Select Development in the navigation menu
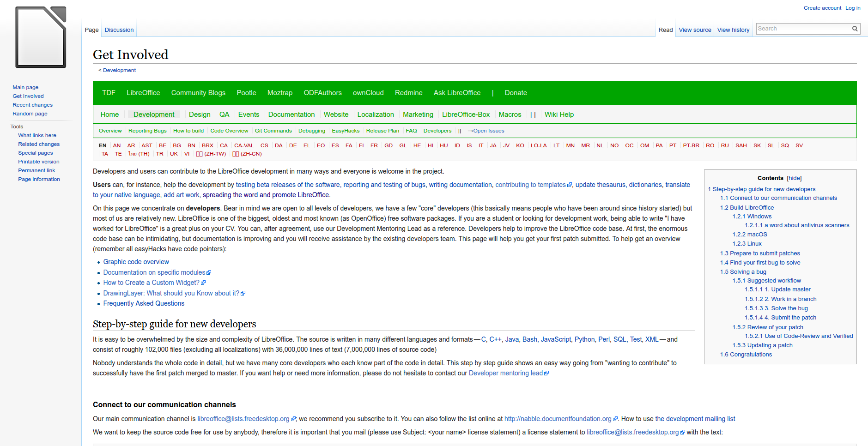 tap(154, 115)
